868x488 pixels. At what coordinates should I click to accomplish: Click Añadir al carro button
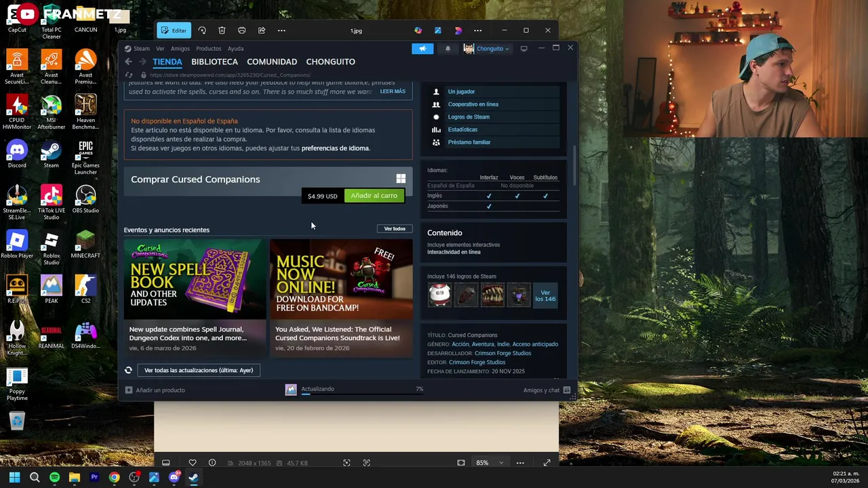(374, 196)
